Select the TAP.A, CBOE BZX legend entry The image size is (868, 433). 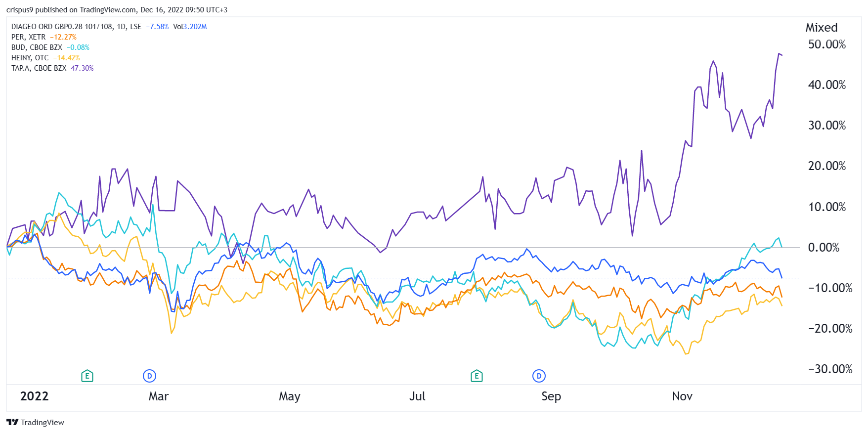point(39,68)
